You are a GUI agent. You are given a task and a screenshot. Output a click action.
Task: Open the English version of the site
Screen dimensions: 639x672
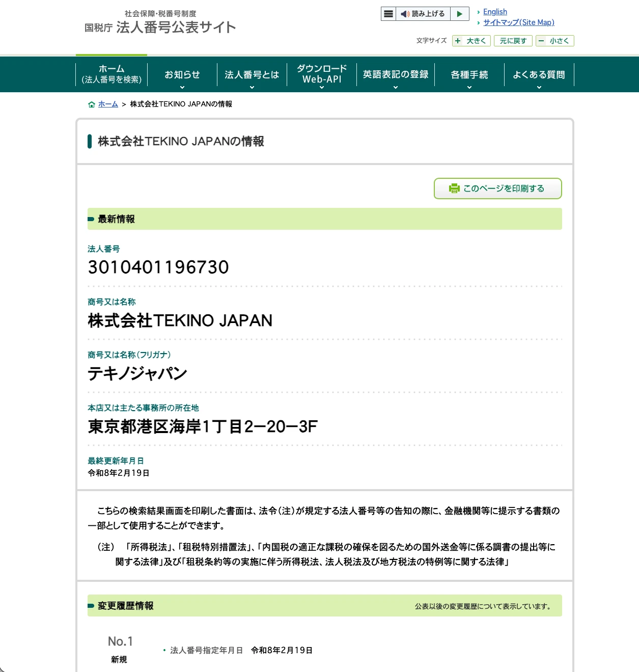495,12
